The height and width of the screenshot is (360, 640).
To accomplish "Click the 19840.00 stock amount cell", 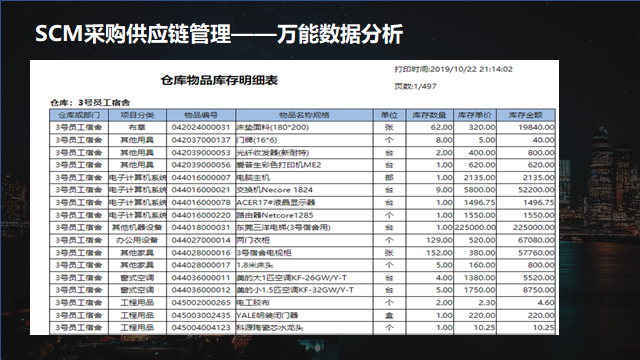I will (x=526, y=127).
